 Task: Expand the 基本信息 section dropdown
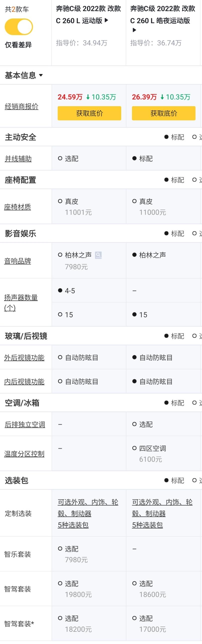(x=41, y=75)
